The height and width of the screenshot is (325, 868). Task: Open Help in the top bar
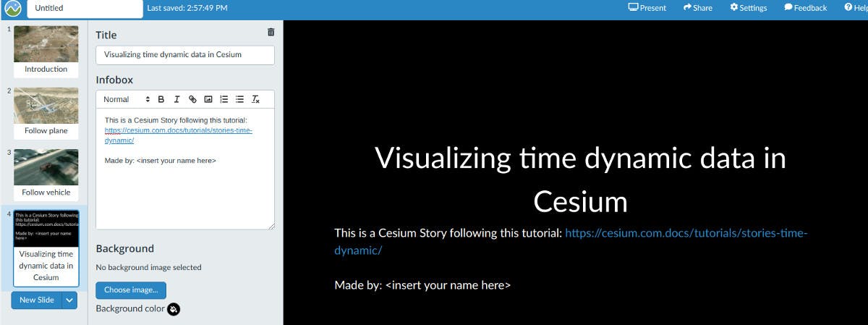(x=856, y=8)
